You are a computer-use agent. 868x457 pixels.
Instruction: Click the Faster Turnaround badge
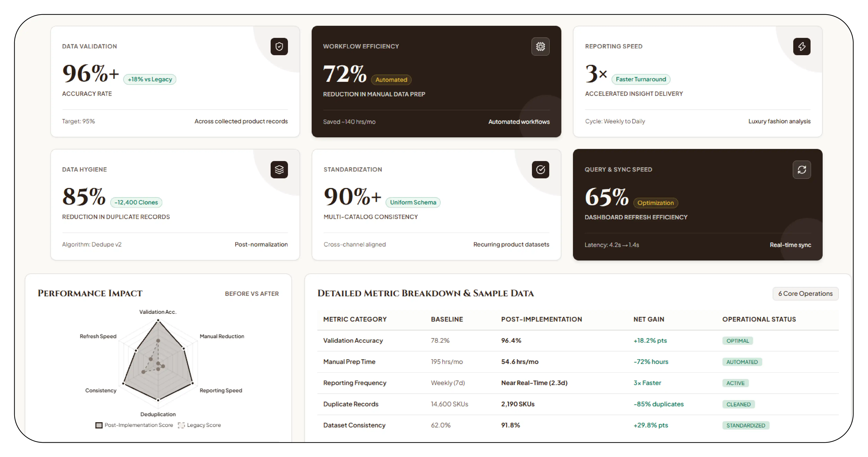[x=641, y=79]
